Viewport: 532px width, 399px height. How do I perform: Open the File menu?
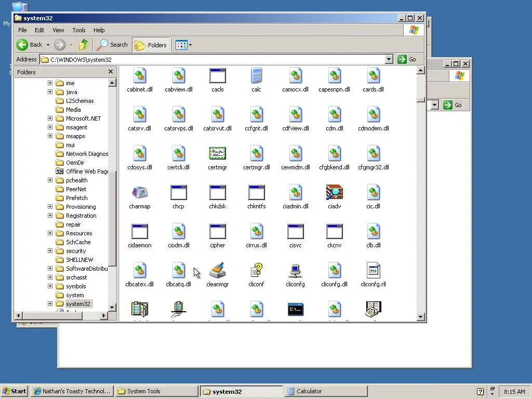pos(22,30)
